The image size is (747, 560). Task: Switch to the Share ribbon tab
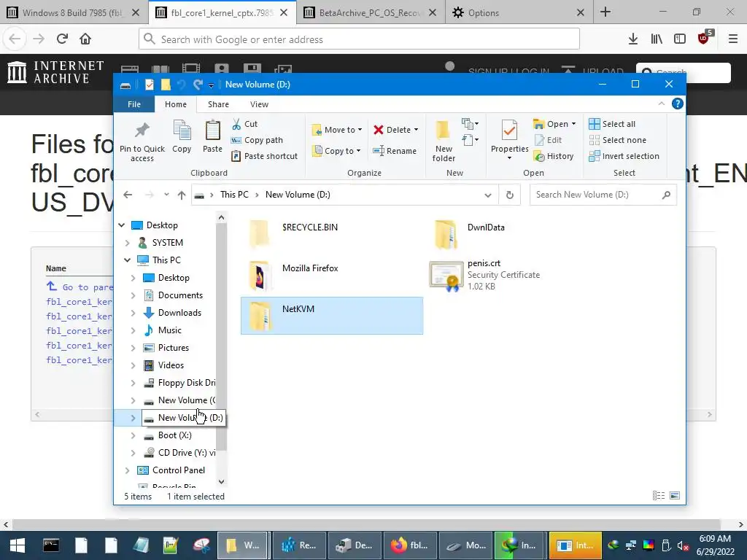pos(218,104)
